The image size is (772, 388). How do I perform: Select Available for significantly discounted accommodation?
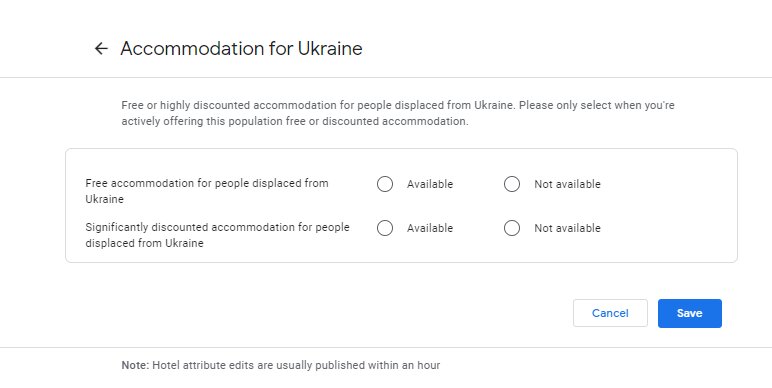tap(385, 228)
